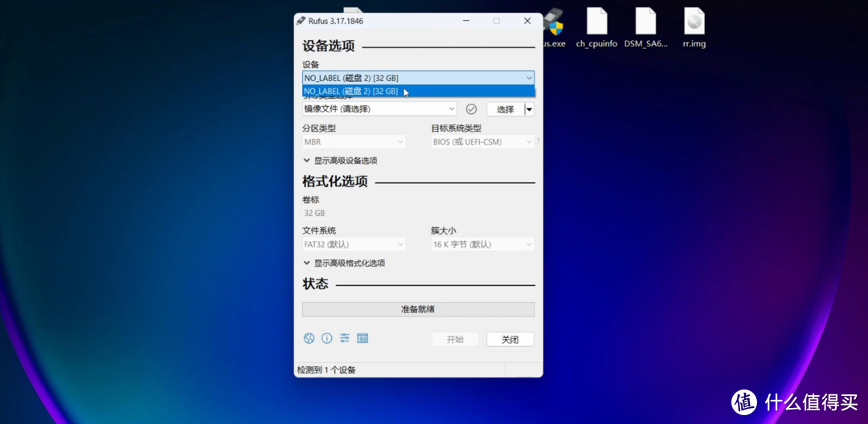Screen dimensions: 868x424
Task: Click the 卷标 32 GB field
Action: [419, 213]
